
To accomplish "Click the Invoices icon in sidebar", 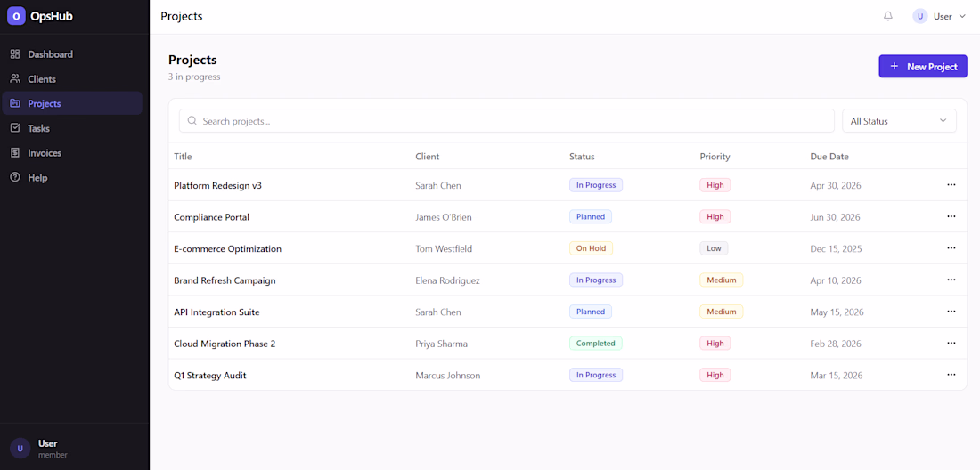I will (x=15, y=153).
